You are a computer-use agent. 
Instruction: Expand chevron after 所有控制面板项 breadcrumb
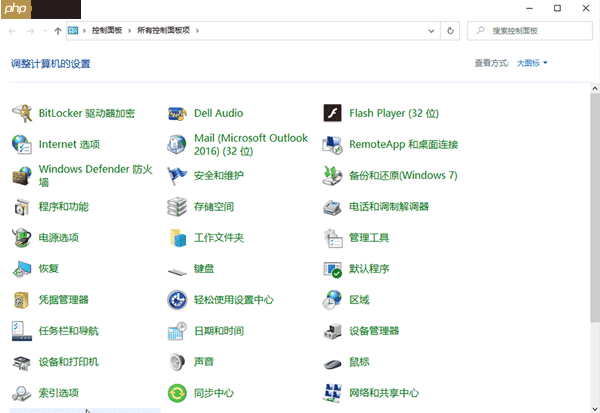[x=197, y=31]
